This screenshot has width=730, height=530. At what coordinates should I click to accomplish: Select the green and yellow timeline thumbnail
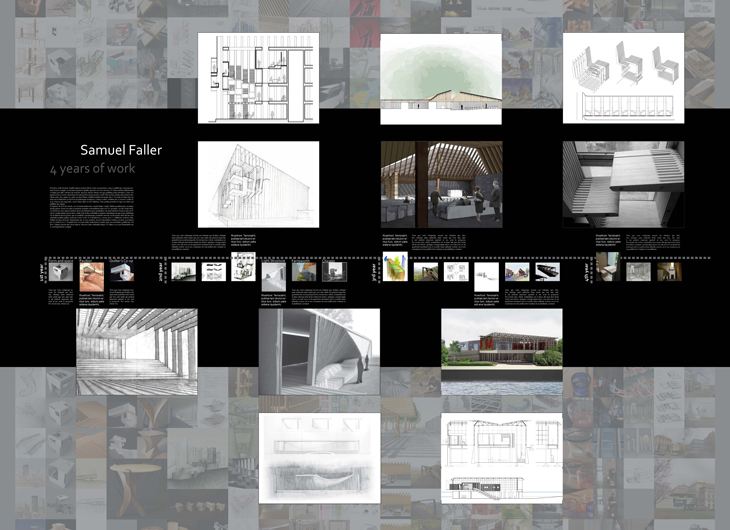pyautogui.click(x=396, y=271)
